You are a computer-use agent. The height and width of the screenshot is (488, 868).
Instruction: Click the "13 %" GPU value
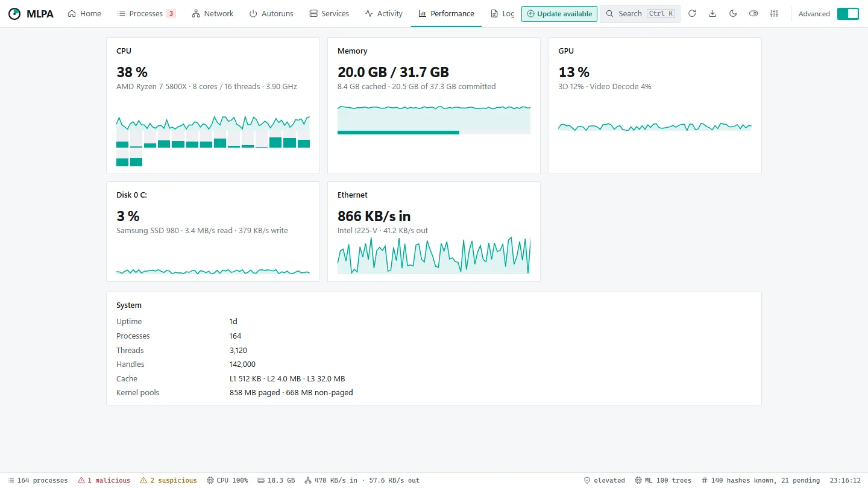click(574, 72)
